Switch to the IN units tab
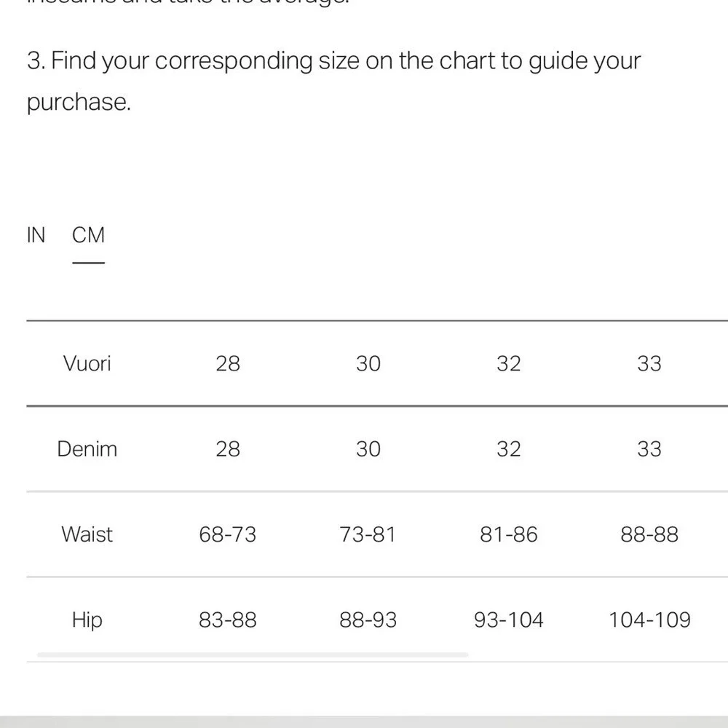 (36, 235)
